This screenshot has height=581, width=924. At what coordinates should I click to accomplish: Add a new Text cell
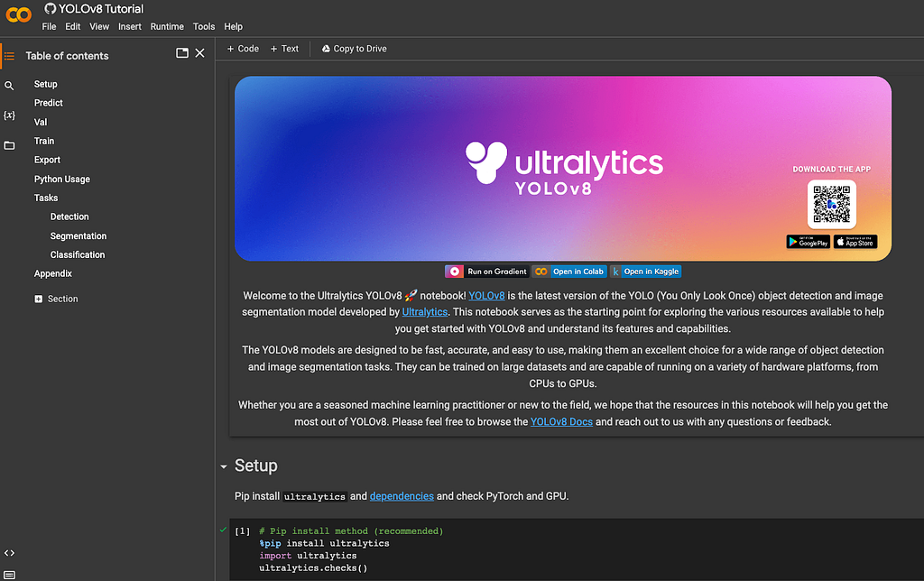click(284, 49)
